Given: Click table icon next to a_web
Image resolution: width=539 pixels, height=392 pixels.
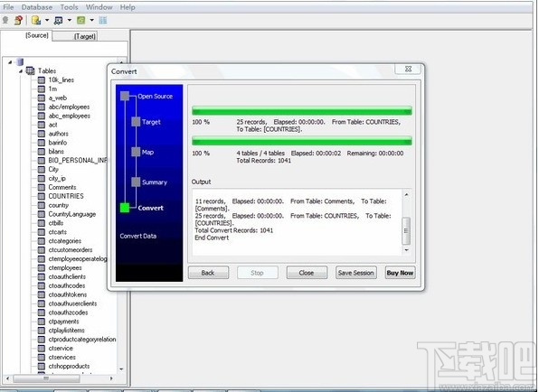Looking at the screenshot, I should tap(42, 98).
